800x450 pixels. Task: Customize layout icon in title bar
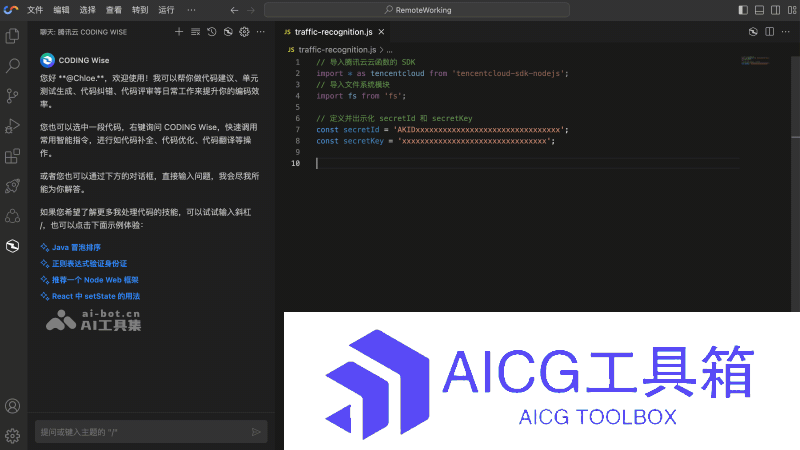(792, 10)
